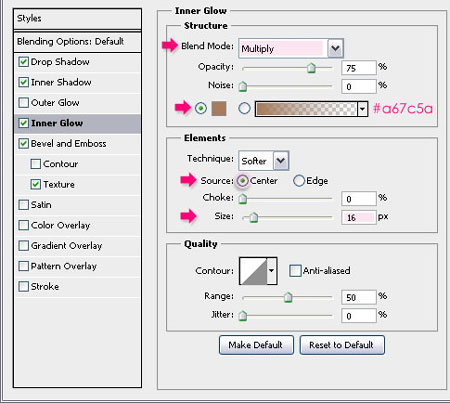The image size is (450, 403).
Task: Open the Technique dropdown arrow
Action: [281, 161]
